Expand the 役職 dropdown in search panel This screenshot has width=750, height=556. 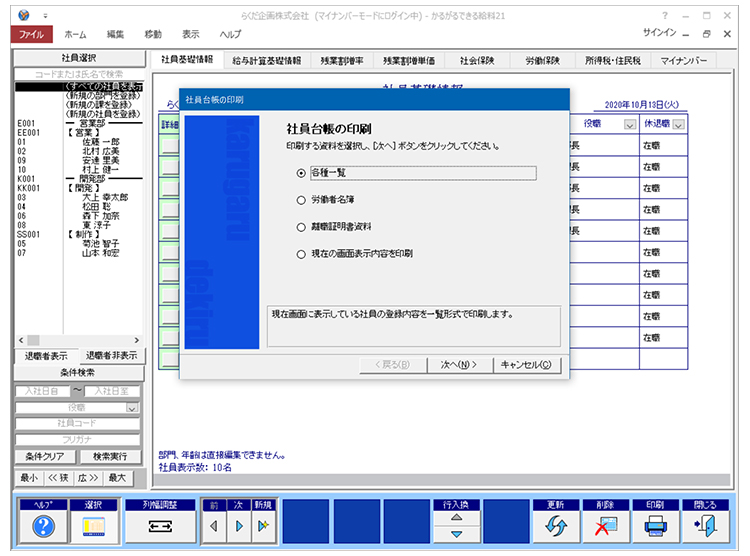131,408
